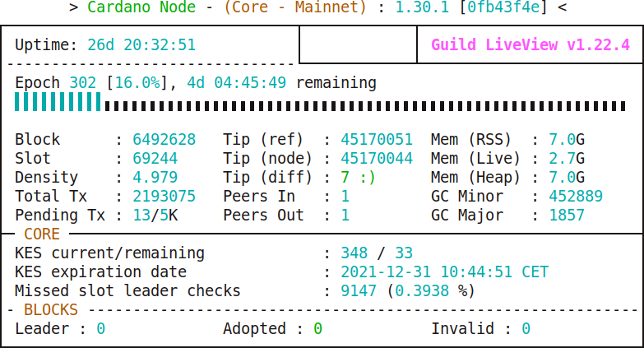Viewport: 644px width, 348px height.
Task: Click the Slot value 69244
Action: point(155,159)
